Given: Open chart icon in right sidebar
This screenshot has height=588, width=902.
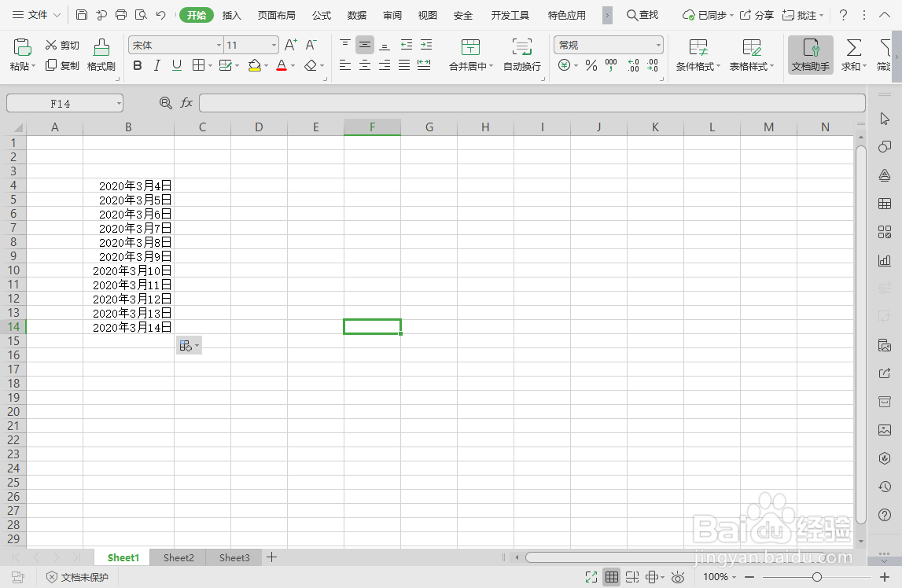Looking at the screenshot, I should (885, 260).
